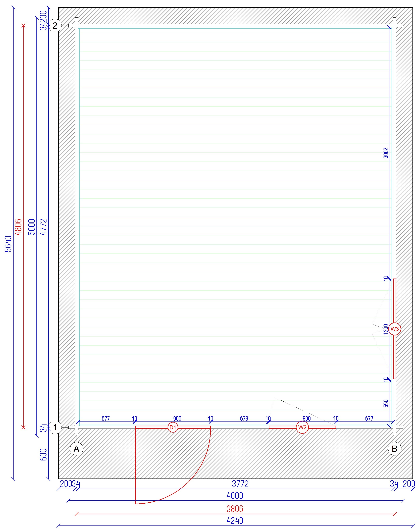Select the 4000 horizontal dimension text
The height and width of the screenshot is (529, 420).
pyautogui.click(x=235, y=496)
